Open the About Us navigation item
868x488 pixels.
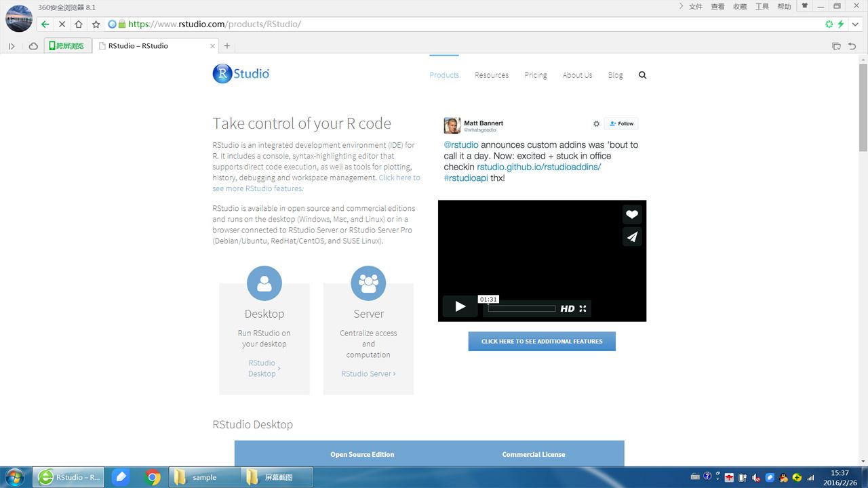pos(577,75)
